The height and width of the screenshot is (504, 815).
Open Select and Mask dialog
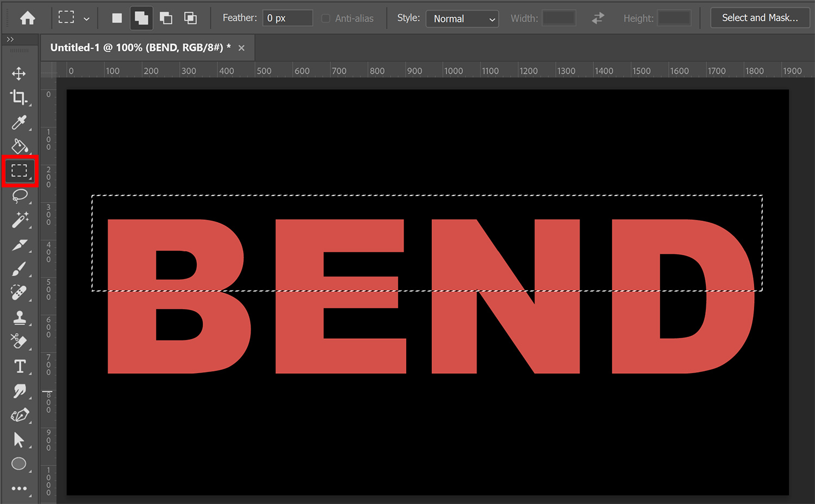(x=760, y=17)
